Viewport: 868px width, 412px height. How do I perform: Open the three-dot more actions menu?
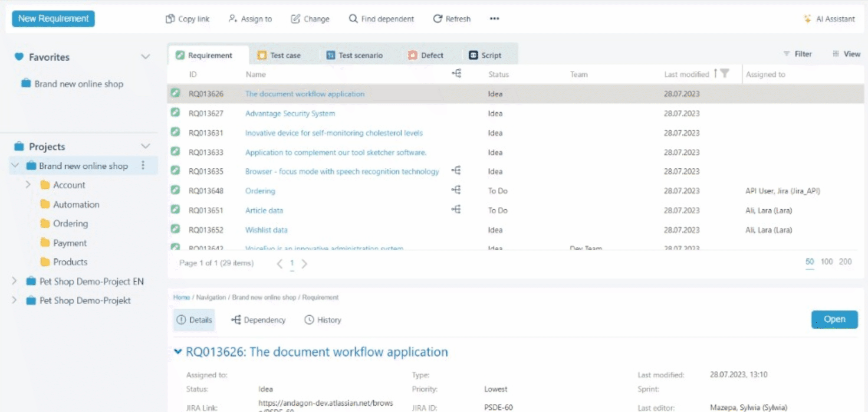pyautogui.click(x=494, y=19)
